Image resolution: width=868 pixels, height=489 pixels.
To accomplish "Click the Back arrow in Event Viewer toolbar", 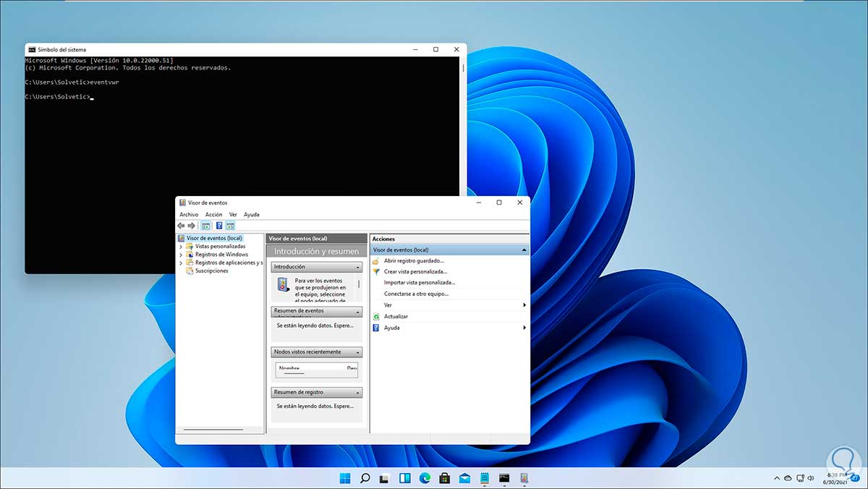I will pos(181,226).
